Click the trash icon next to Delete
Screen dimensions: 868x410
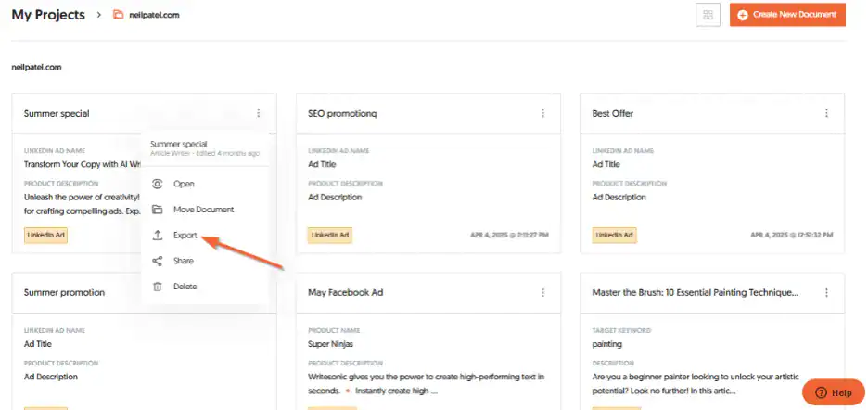157,287
